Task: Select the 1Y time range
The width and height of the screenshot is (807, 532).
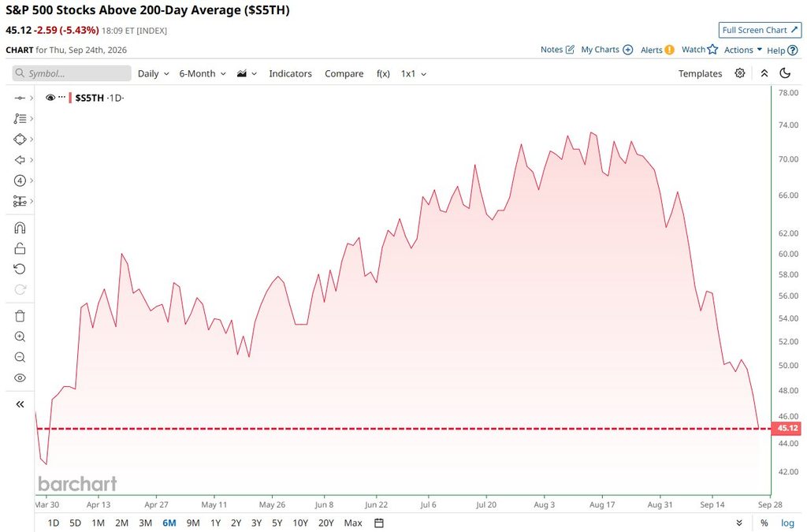Action: [x=215, y=523]
